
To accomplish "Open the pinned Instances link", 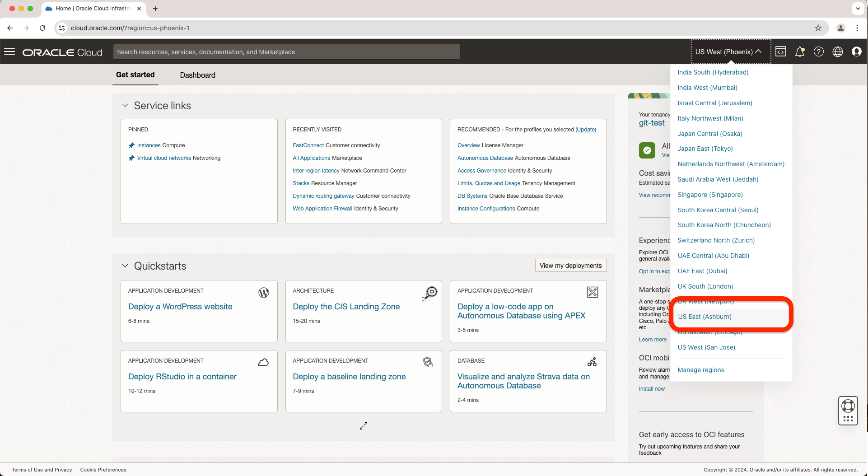I will (149, 145).
